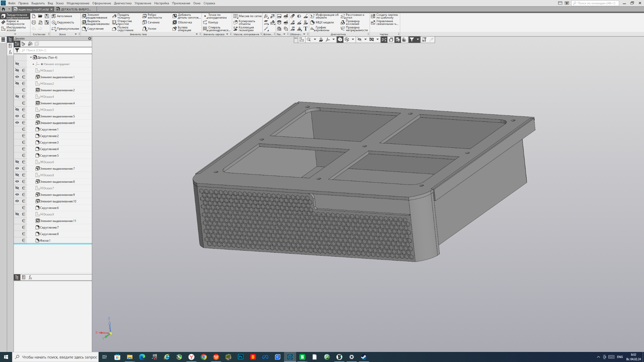Click the save document icon
Screen dimensions: 644x362
pyautogui.click(x=47, y=16)
